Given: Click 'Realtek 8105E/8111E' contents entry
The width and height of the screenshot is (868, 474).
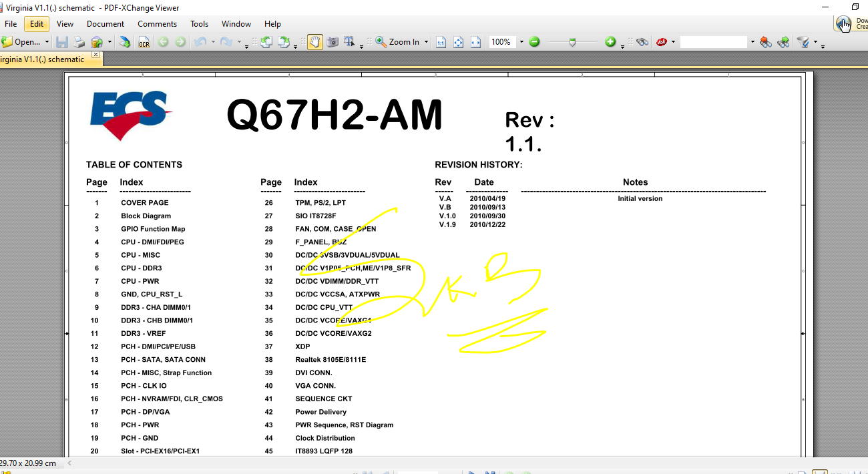Looking at the screenshot, I should tap(331, 360).
